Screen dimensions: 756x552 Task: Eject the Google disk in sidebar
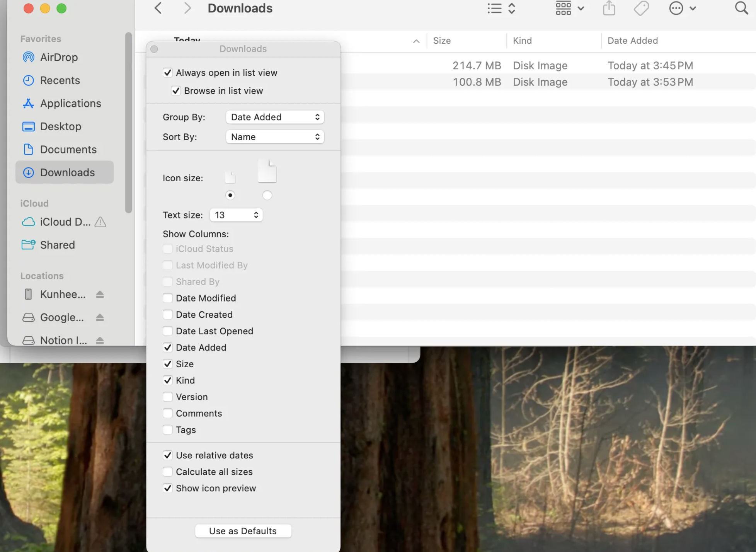tap(100, 317)
